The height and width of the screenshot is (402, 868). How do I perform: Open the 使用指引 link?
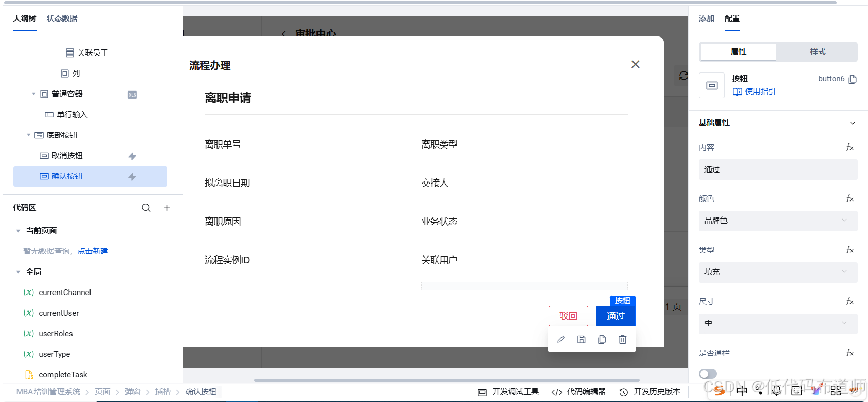754,92
